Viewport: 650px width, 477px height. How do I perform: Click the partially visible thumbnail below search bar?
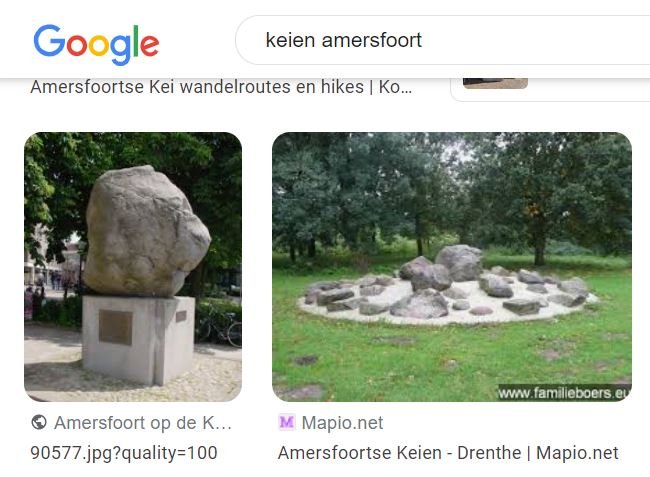(495, 83)
